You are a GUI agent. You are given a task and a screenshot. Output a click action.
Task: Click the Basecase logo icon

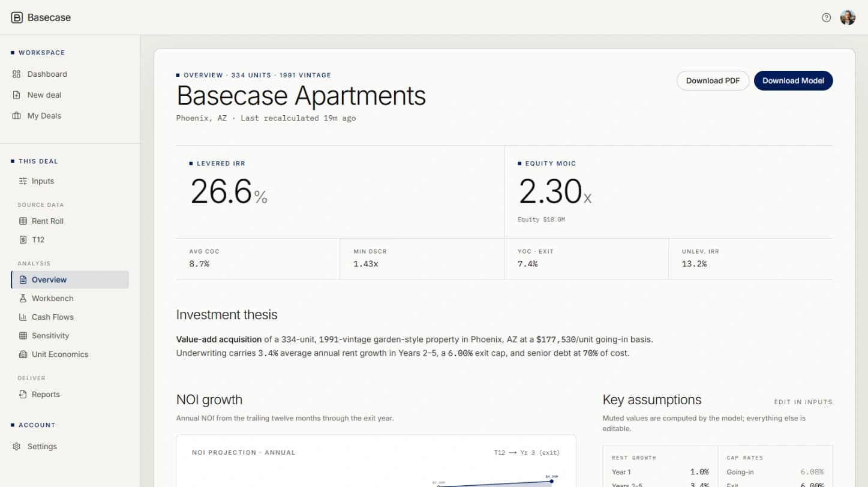click(x=17, y=17)
